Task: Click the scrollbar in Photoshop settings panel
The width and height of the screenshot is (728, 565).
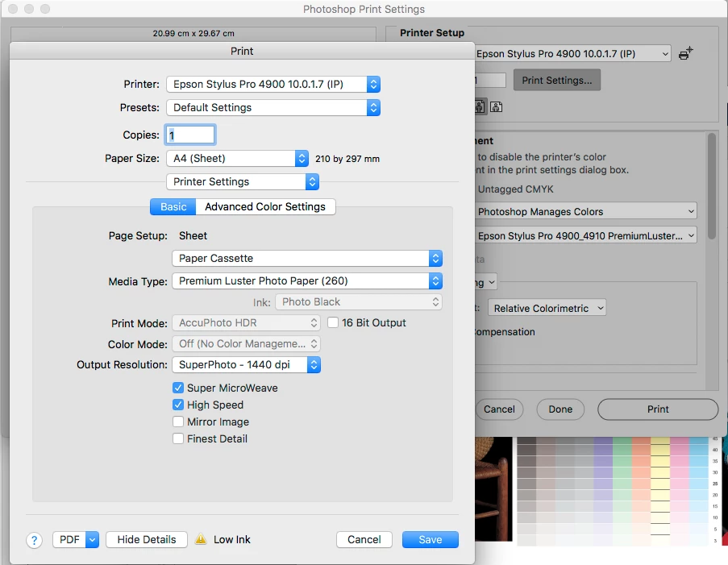Action: tap(711, 185)
